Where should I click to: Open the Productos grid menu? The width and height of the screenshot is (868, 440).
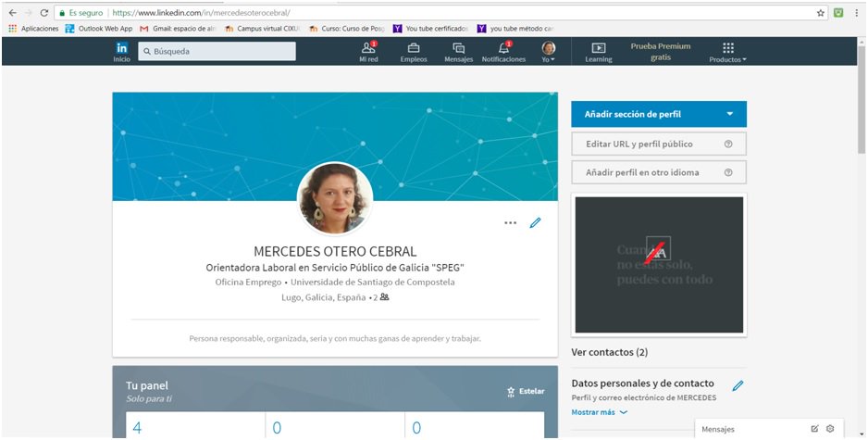pyautogui.click(x=728, y=52)
